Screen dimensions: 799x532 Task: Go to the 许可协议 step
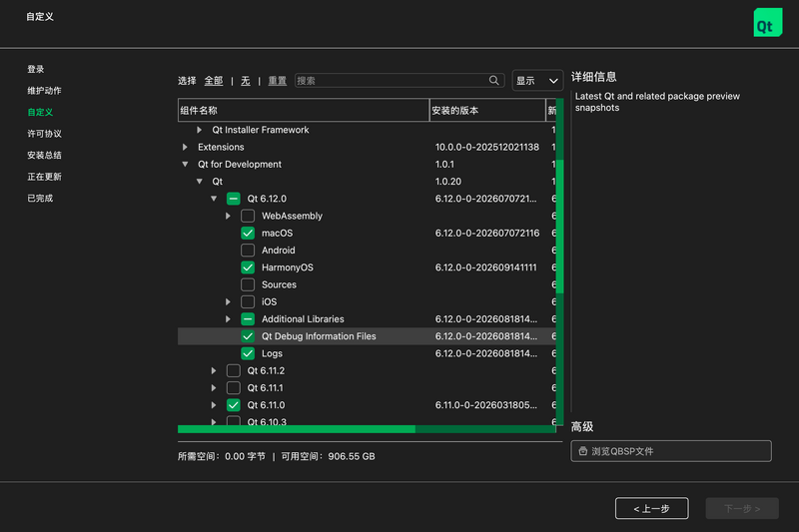point(44,134)
